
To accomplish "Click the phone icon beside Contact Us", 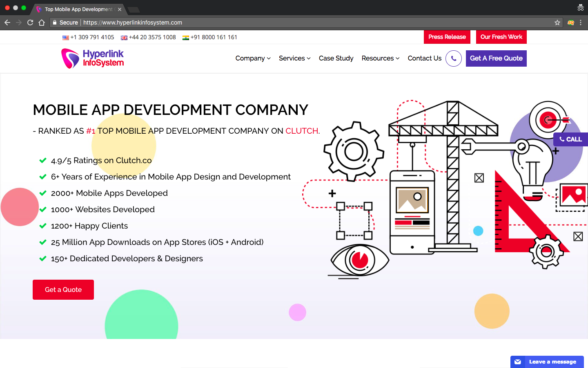I will click(453, 58).
